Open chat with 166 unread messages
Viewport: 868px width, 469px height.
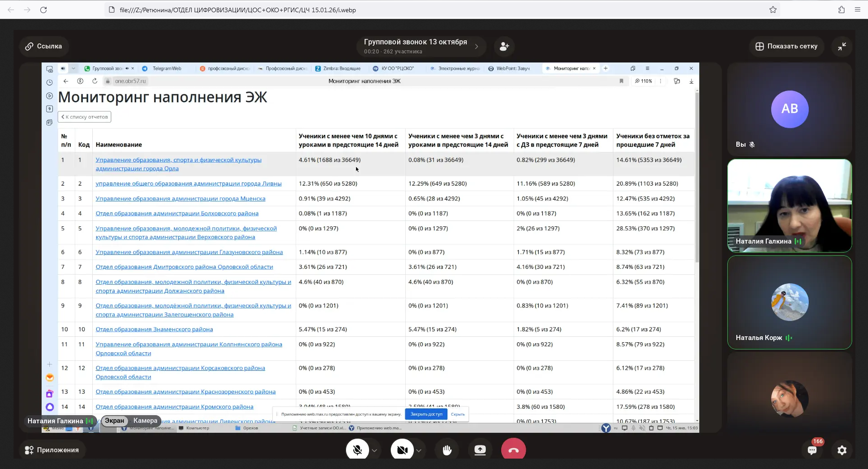click(x=812, y=450)
